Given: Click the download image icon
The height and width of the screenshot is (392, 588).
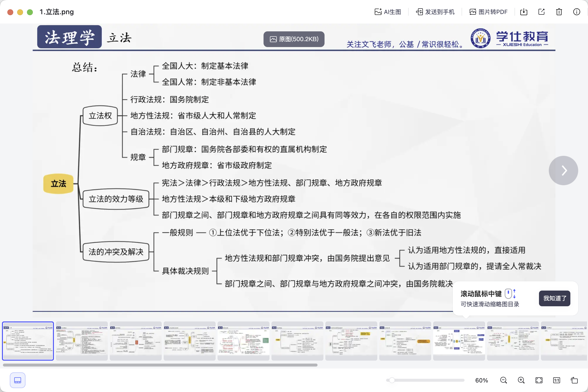Looking at the screenshot, I should (x=524, y=12).
